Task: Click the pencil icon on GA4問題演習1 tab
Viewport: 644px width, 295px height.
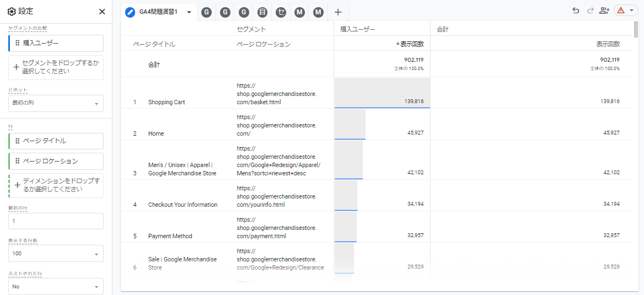Action: click(x=130, y=12)
